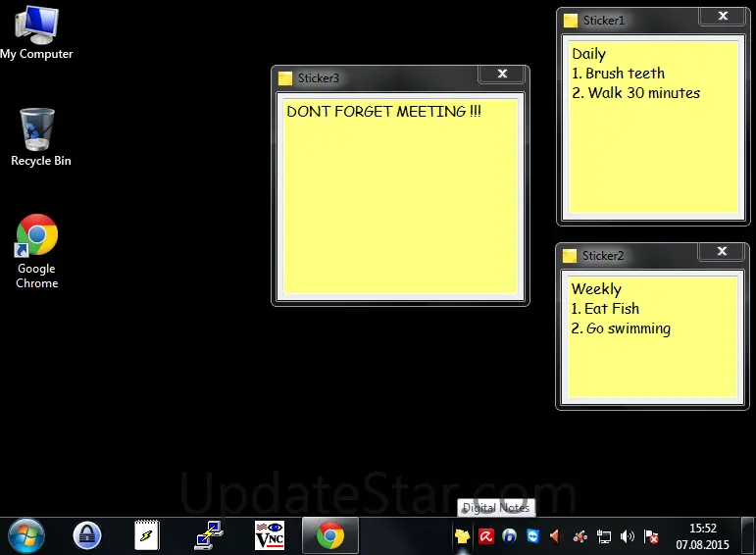Click the line 2. Walk 30 minutes
The image size is (756, 555).
(x=636, y=92)
